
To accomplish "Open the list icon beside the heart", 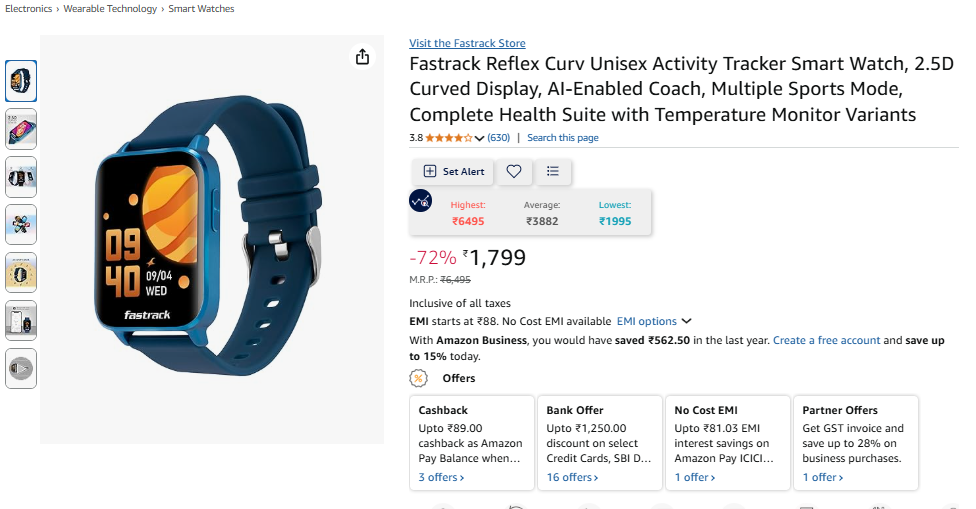I will 553,172.
